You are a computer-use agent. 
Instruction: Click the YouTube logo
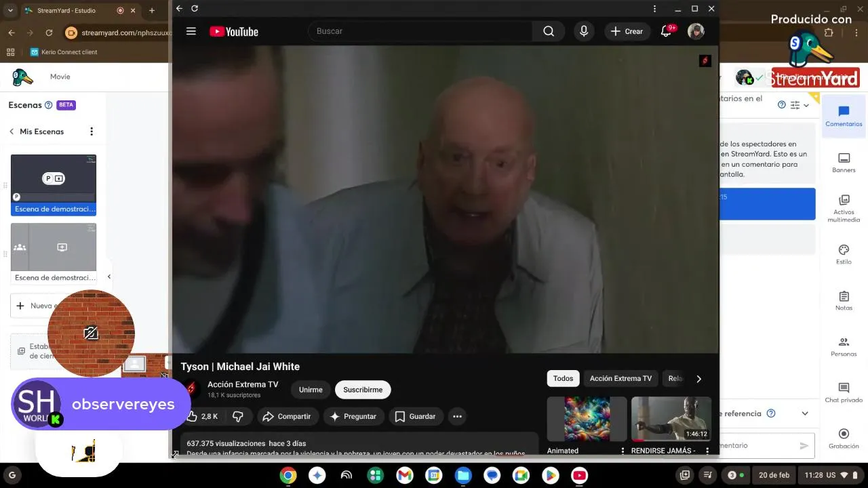[234, 31]
